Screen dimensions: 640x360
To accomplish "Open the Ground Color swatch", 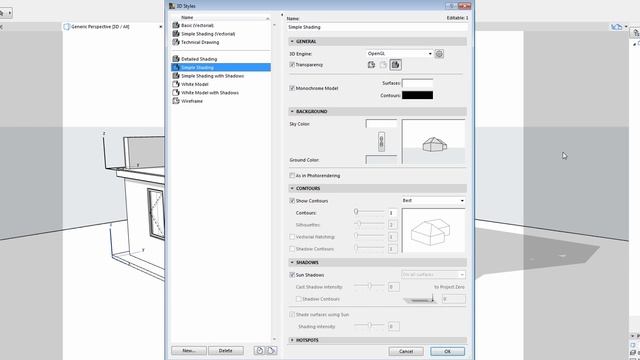I will pos(381,160).
